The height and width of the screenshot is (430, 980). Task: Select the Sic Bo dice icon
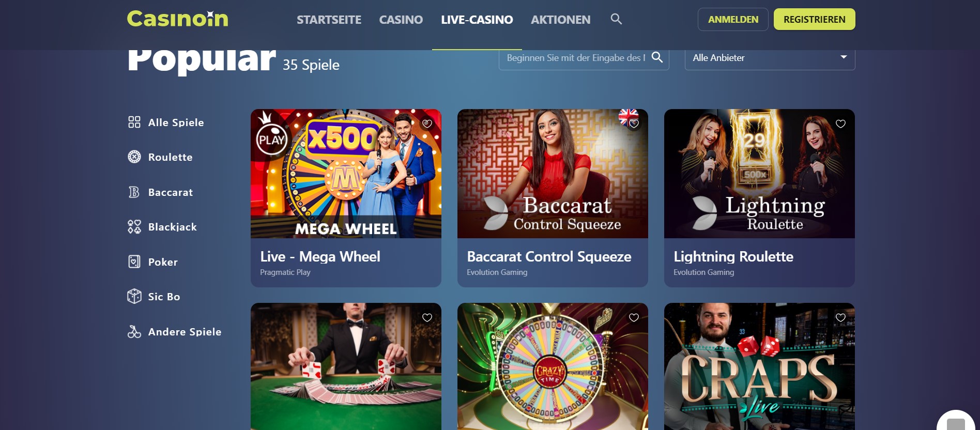[134, 296]
